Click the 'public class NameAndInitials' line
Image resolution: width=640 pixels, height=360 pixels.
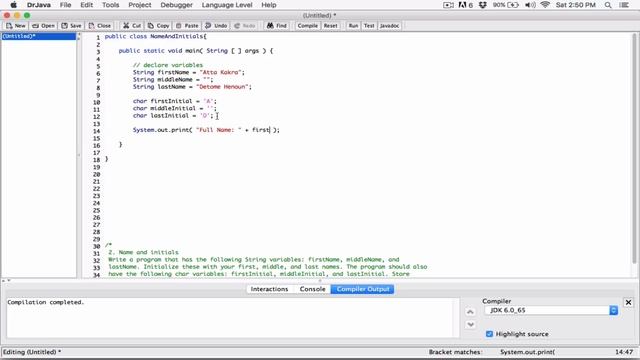point(156,36)
